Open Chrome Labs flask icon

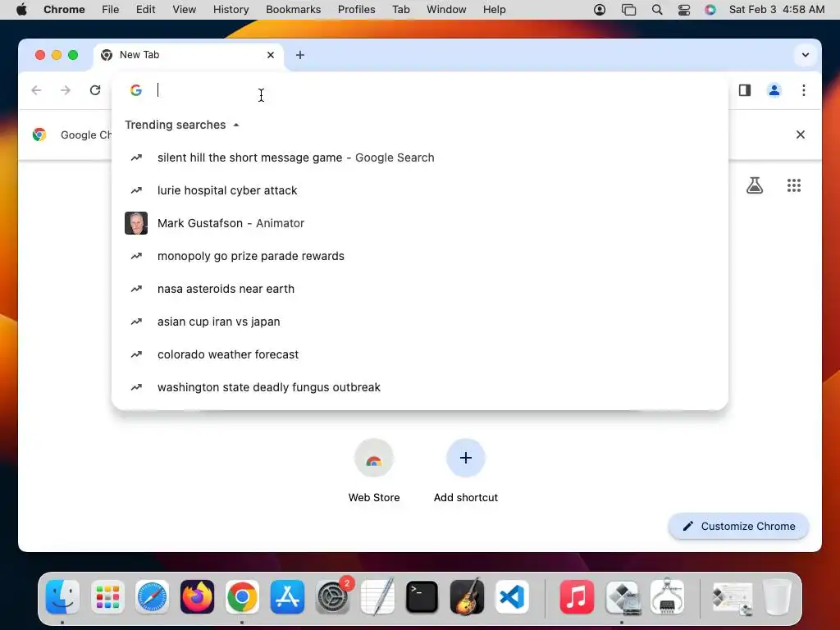pyautogui.click(x=755, y=185)
